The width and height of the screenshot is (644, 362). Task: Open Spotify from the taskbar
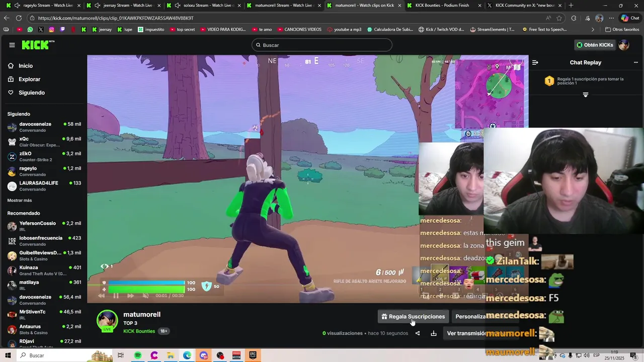[x=138, y=355]
